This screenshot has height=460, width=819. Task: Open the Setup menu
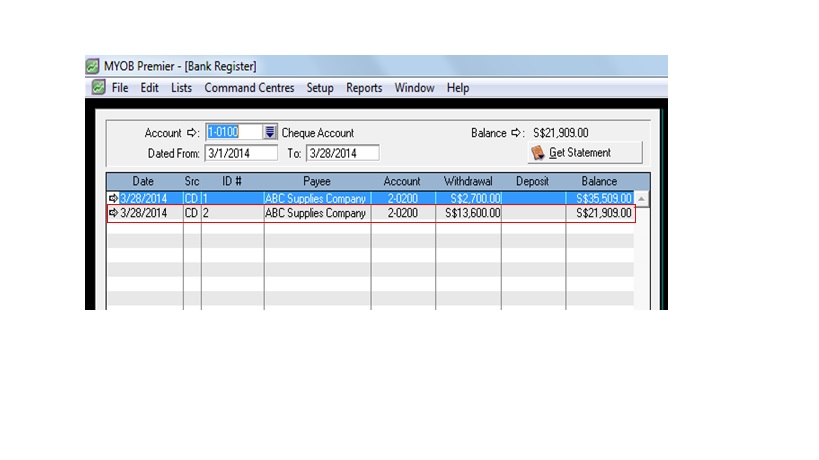click(320, 88)
